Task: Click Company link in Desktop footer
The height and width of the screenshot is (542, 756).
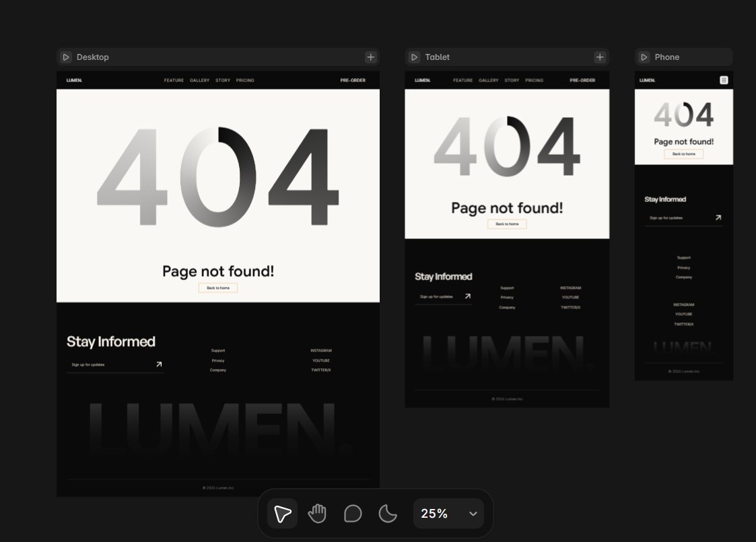Action: [218, 370]
